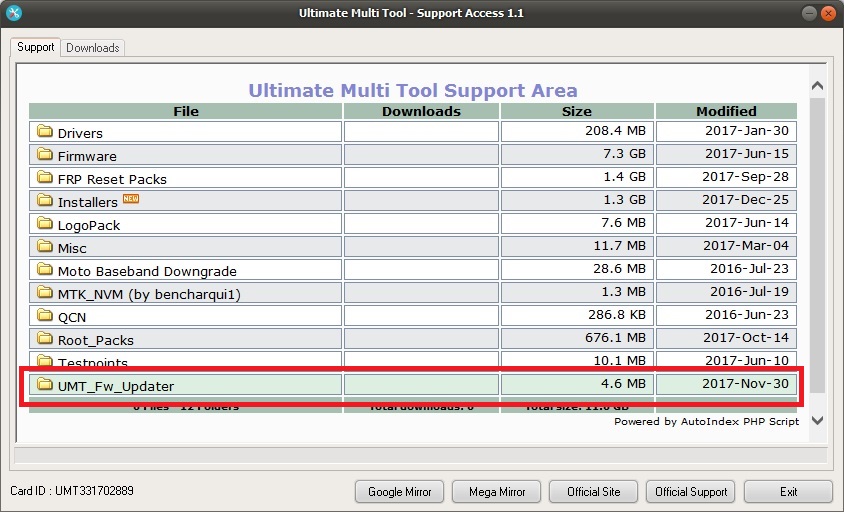
Task: Click the Installers folder icon
Action: point(45,200)
